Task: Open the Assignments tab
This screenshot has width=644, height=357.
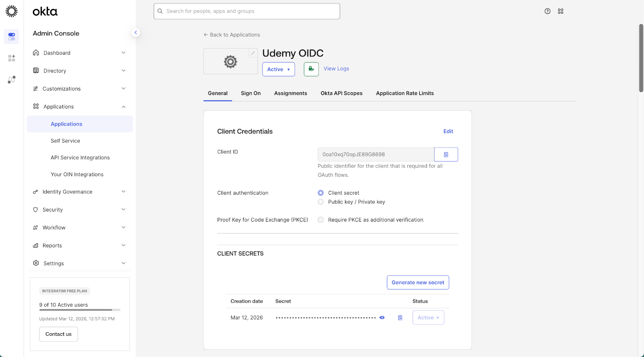Action: click(291, 93)
